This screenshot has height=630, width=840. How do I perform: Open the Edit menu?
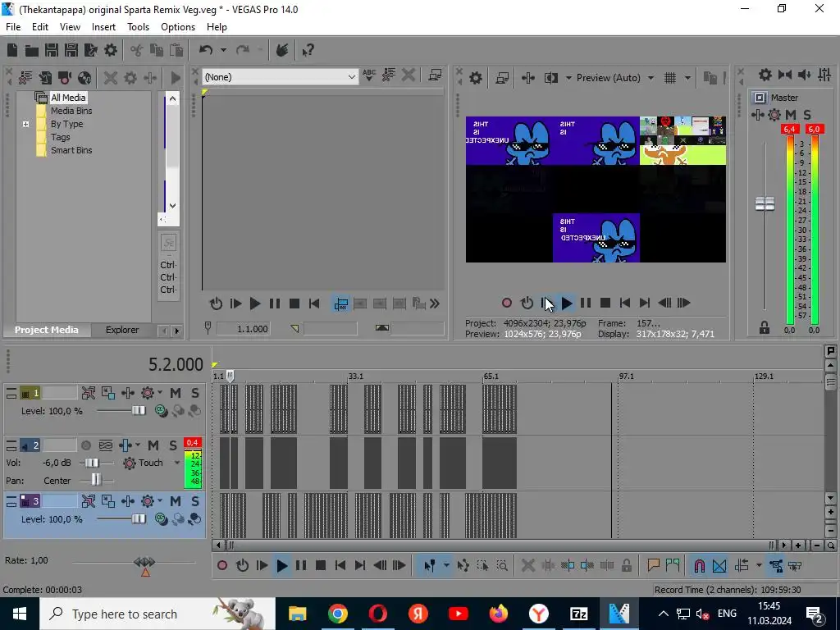[x=40, y=27]
